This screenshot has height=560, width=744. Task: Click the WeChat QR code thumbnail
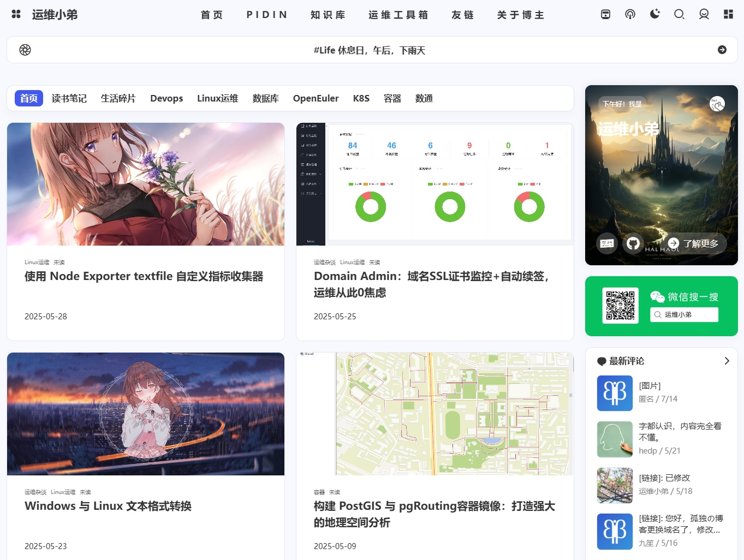click(620, 306)
